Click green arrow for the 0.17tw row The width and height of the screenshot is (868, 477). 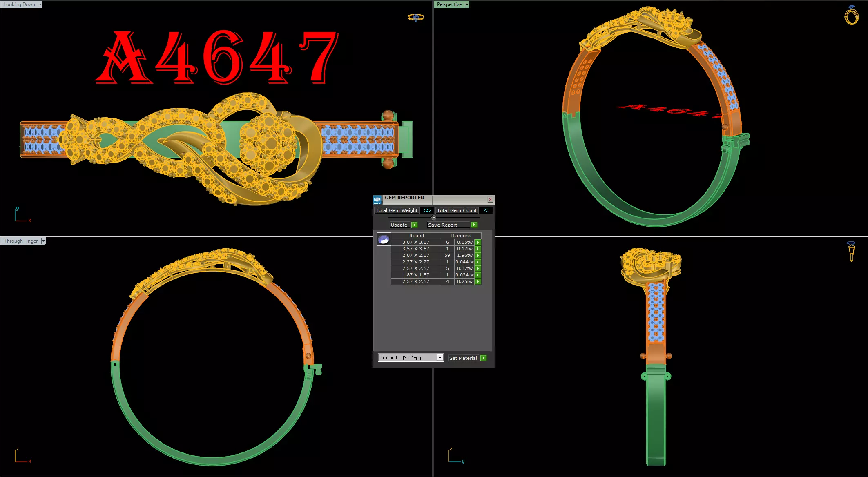[478, 249]
